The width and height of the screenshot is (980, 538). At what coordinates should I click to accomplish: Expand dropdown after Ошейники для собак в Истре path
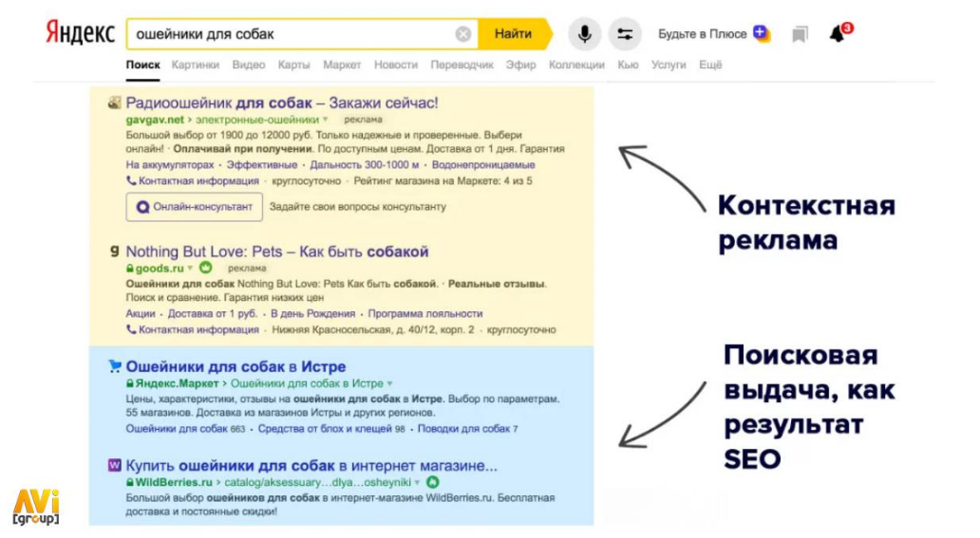click(389, 383)
